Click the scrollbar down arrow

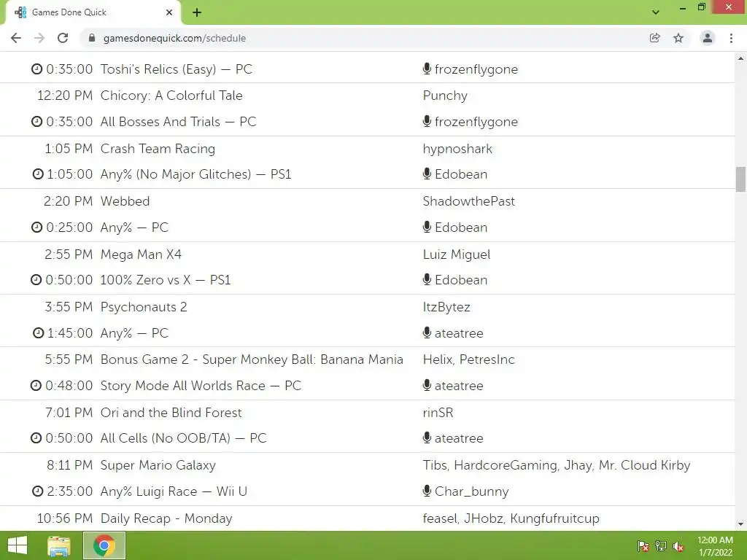coord(740,524)
